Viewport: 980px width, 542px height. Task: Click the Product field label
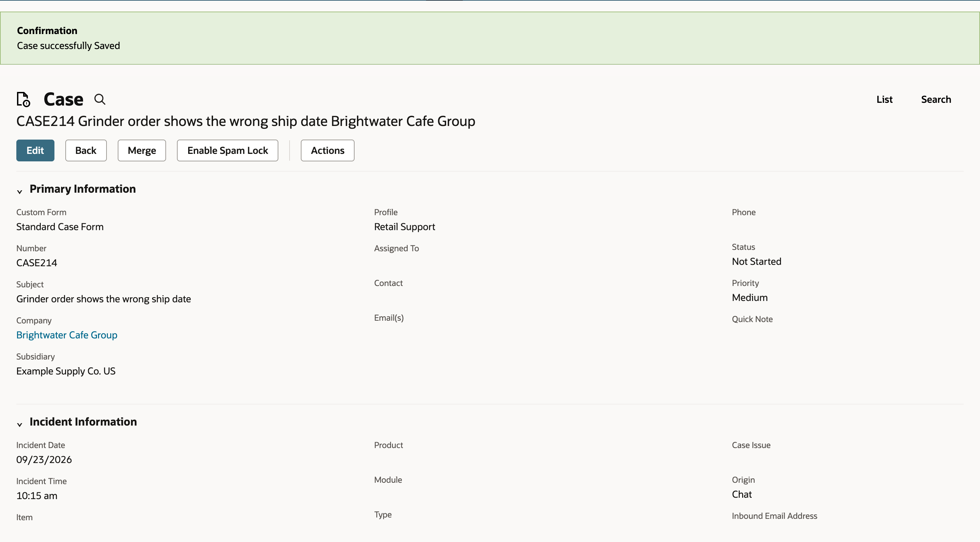(388, 445)
